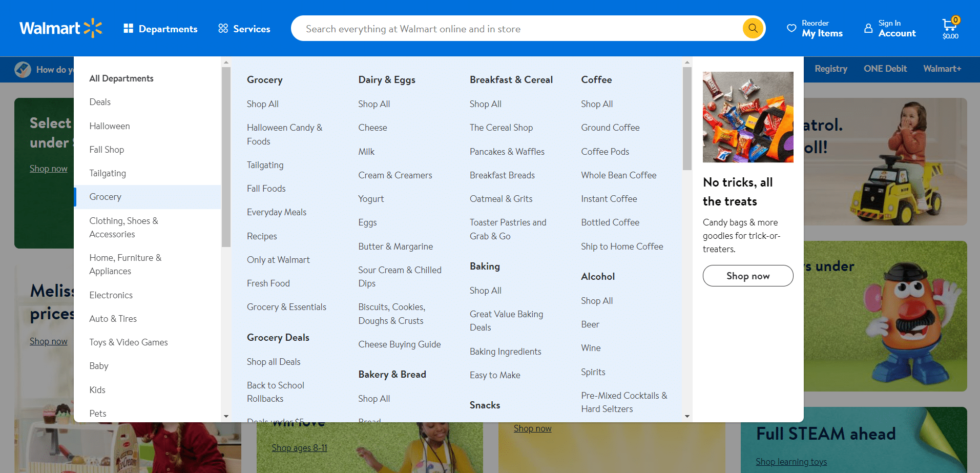The height and width of the screenshot is (473, 980).
Task: Click the yellow search magnifier button
Action: click(753, 28)
